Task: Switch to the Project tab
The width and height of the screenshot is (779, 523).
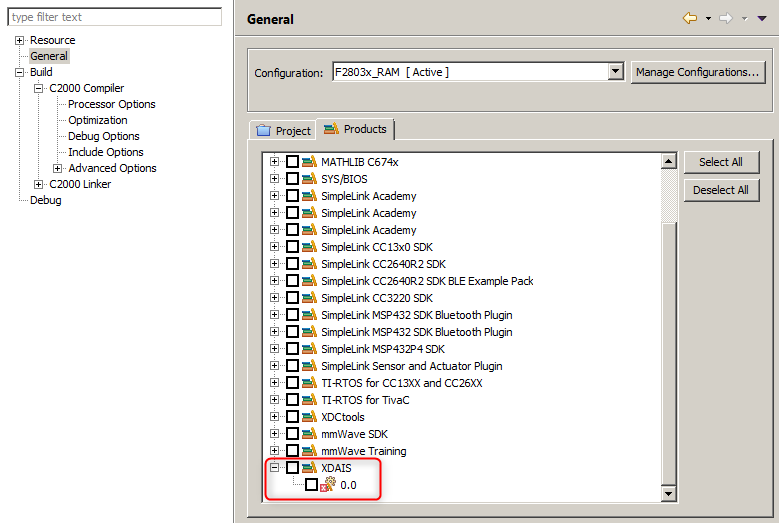Action: click(x=283, y=131)
